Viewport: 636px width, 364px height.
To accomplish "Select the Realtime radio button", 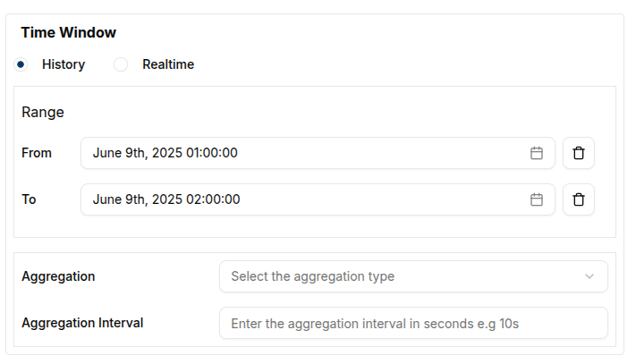I will pyautogui.click(x=121, y=64).
